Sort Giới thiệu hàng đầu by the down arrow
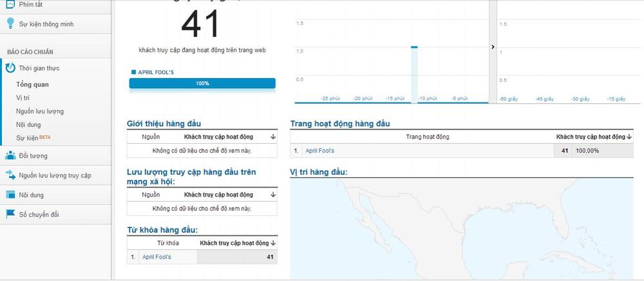The width and height of the screenshot is (644, 281). pyautogui.click(x=273, y=137)
